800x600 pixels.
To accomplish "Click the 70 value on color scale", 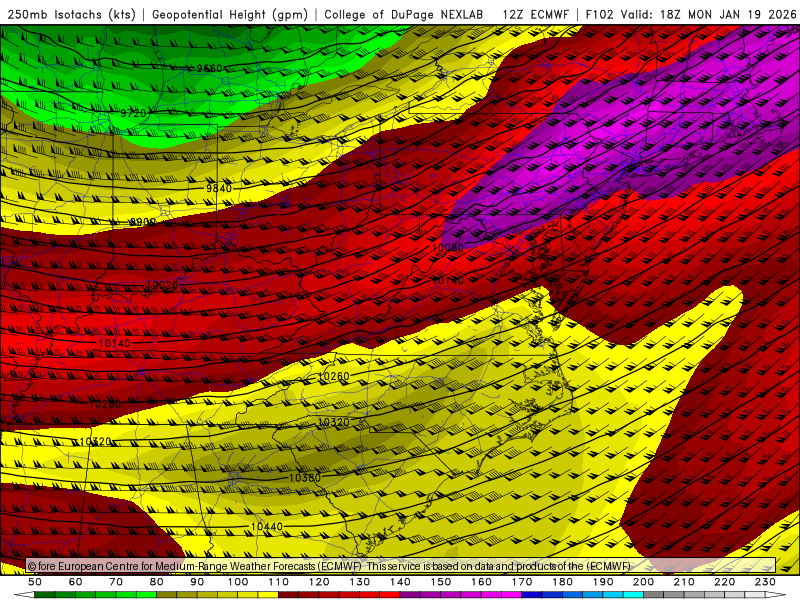I will coord(116,582).
